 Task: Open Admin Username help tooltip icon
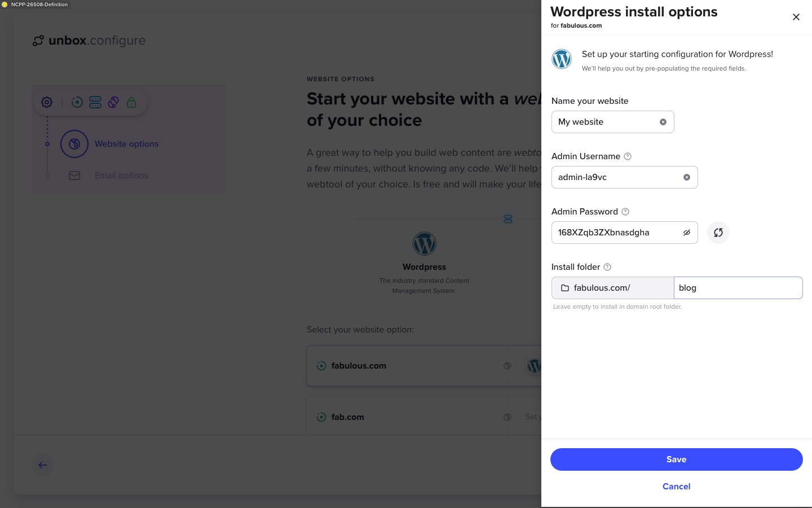pos(627,156)
